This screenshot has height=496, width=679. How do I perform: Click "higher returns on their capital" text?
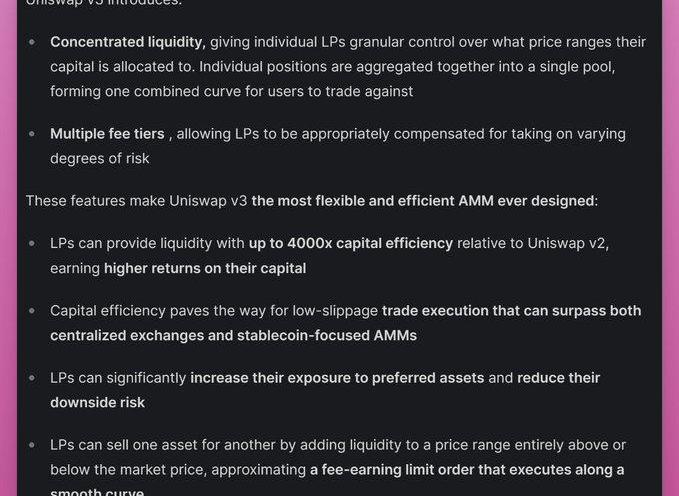(205, 269)
